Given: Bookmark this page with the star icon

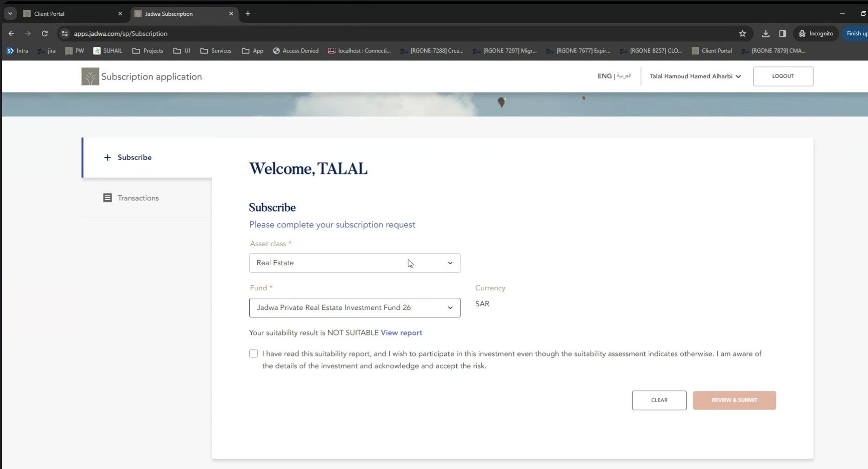Looking at the screenshot, I should coord(742,33).
